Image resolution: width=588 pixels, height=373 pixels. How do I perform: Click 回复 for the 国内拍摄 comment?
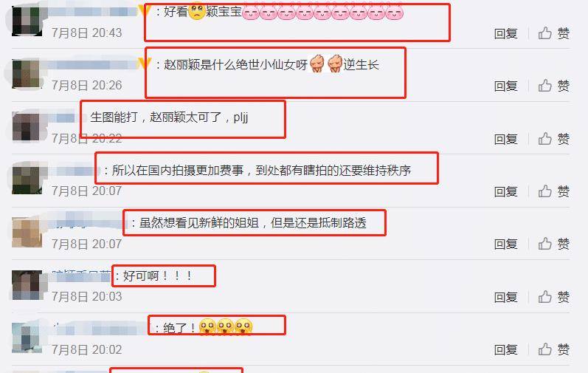tap(505, 192)
